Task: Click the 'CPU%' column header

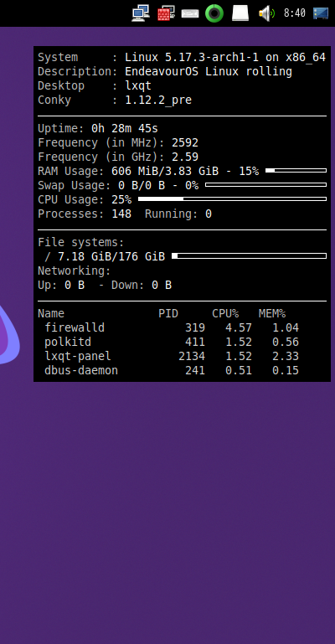Action: coord(225,314)
